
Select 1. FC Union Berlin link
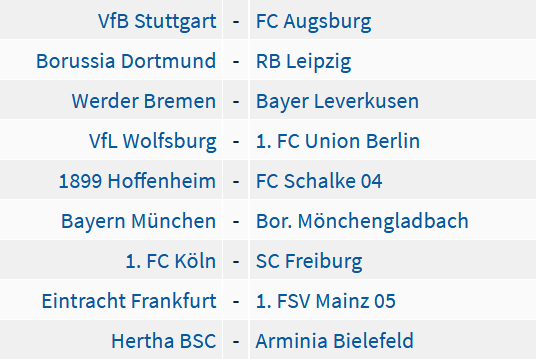(x=338, y=141)
